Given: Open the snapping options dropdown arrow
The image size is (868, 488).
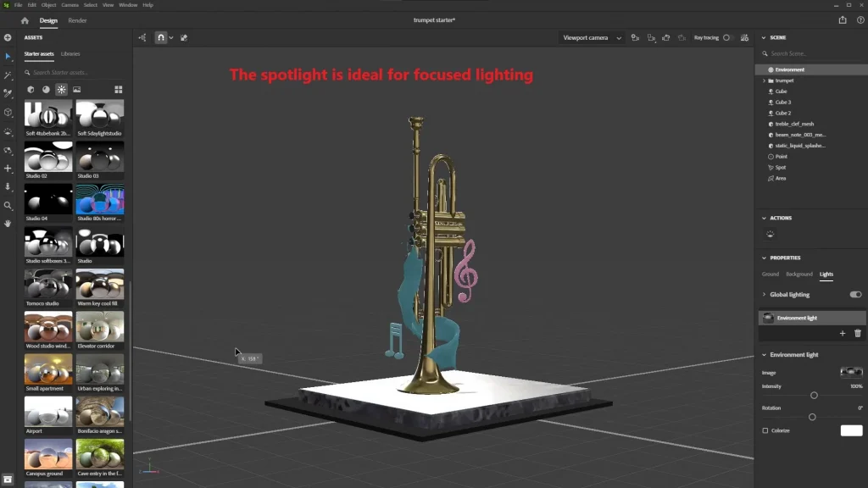Looking at the screenshot, I should point(171,37).
